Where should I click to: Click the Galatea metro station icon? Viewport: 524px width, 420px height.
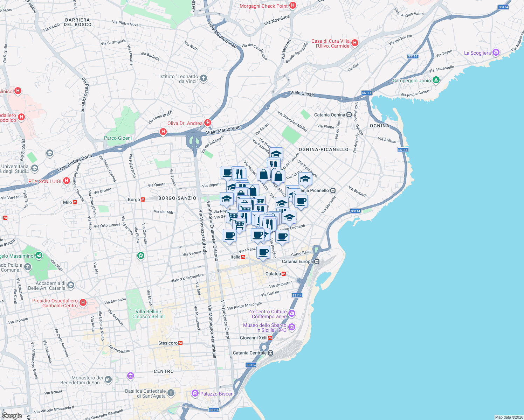(284, 274)
